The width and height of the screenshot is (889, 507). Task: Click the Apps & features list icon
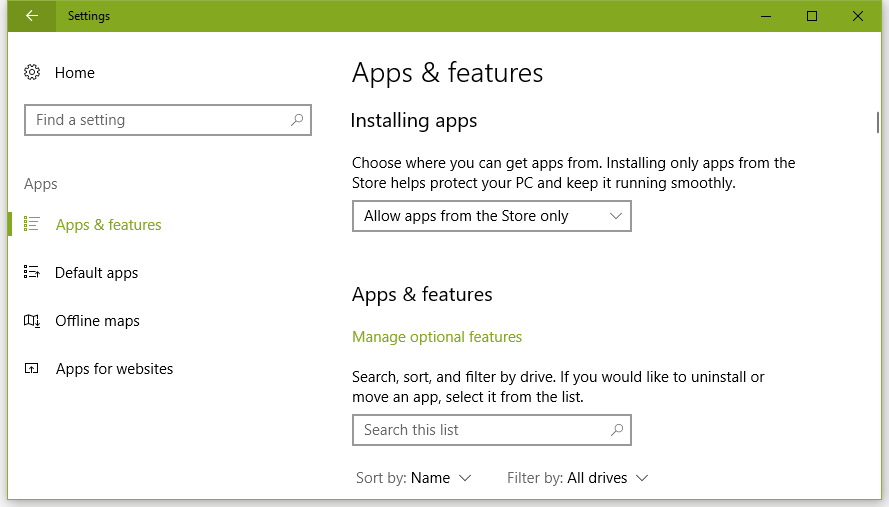[32, 224]
